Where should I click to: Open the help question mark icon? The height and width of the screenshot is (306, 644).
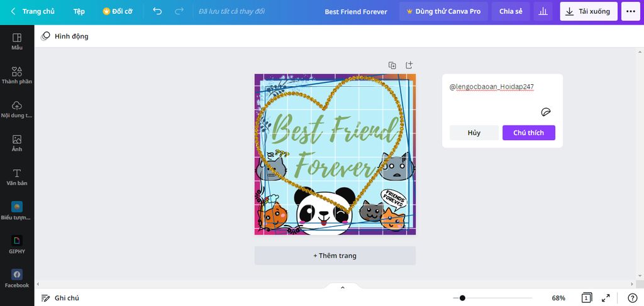(633, 298)
